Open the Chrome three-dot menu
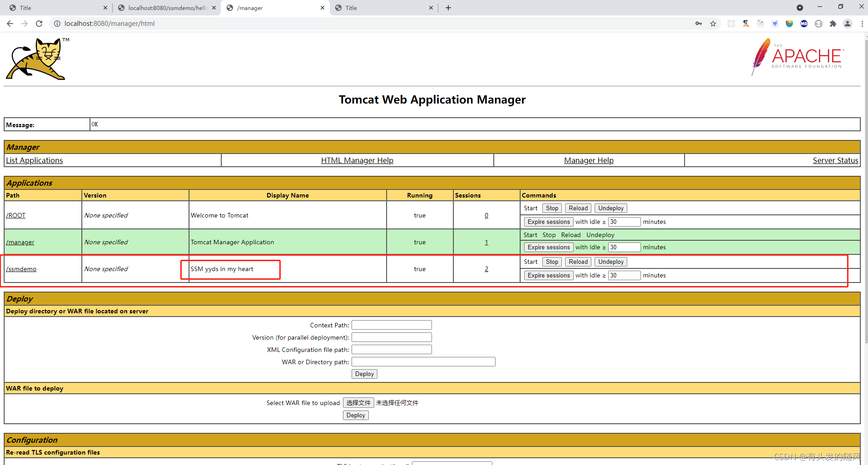This screenshot has width=868, height=465. 862,24
